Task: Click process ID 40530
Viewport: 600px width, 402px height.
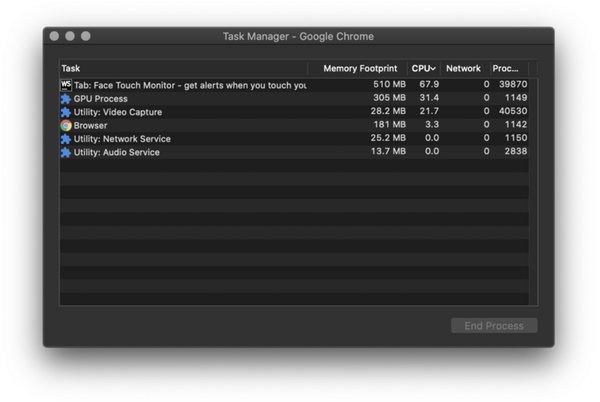Action: click(x=513, y=111)
